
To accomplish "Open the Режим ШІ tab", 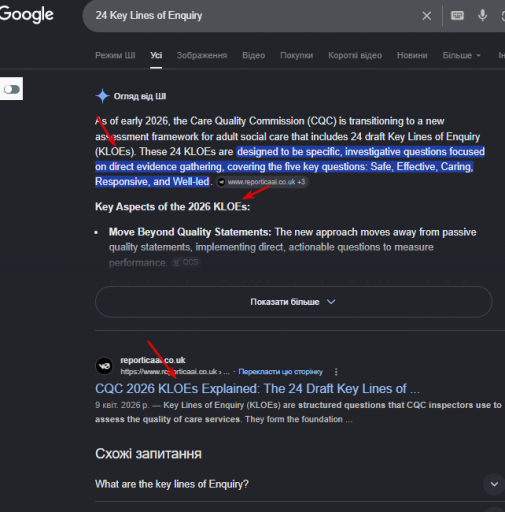I will click(x=115, y=55).
